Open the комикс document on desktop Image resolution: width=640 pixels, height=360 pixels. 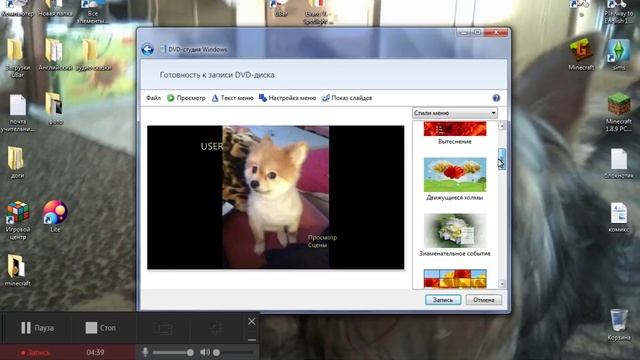pyautogui.click(x=619, y=217)
